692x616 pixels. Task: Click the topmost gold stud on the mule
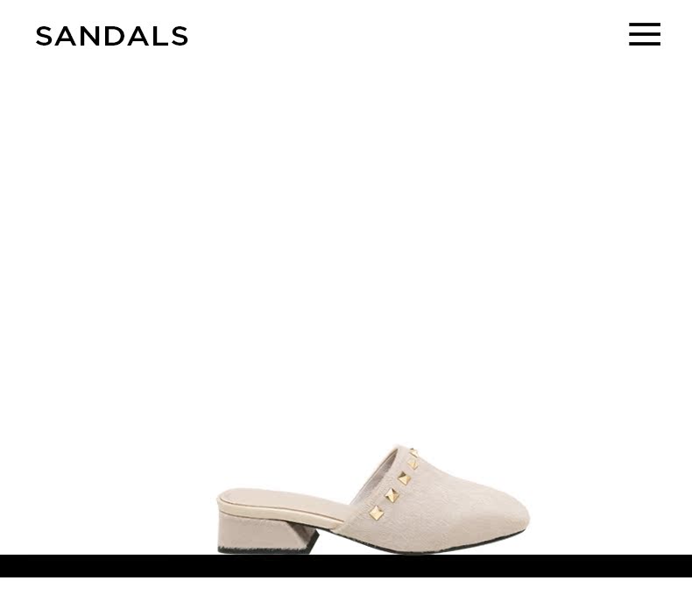coord(413,453)
